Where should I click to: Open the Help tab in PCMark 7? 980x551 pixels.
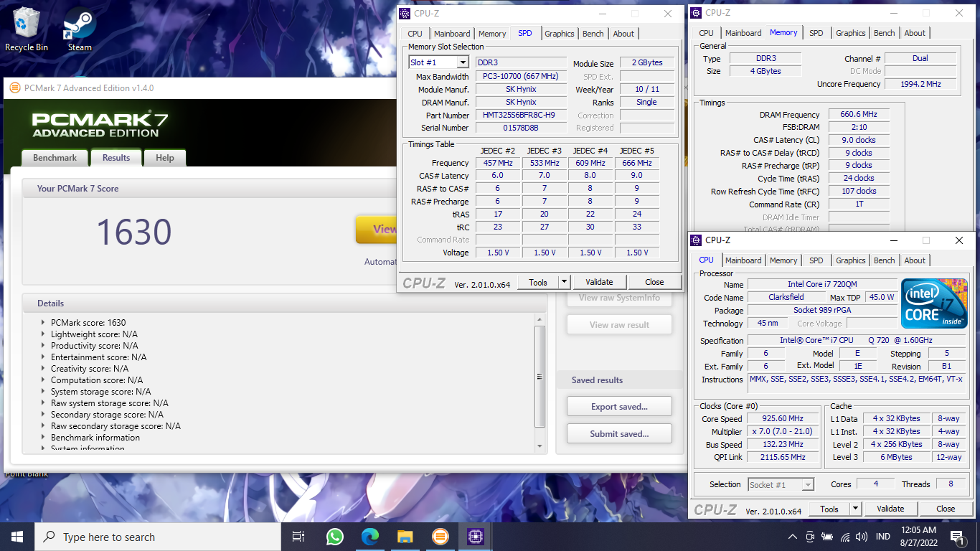[x=165, y=158]
